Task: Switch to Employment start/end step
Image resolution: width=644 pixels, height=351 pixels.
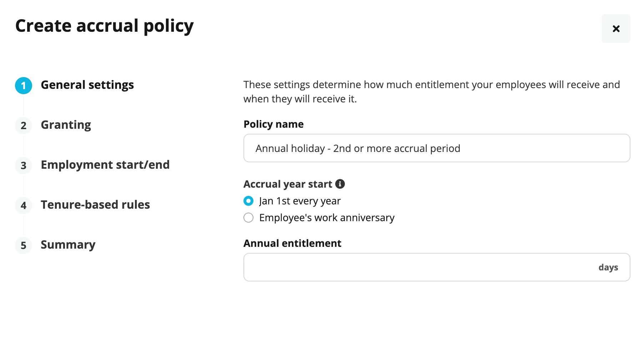Action: click(105, 165)
